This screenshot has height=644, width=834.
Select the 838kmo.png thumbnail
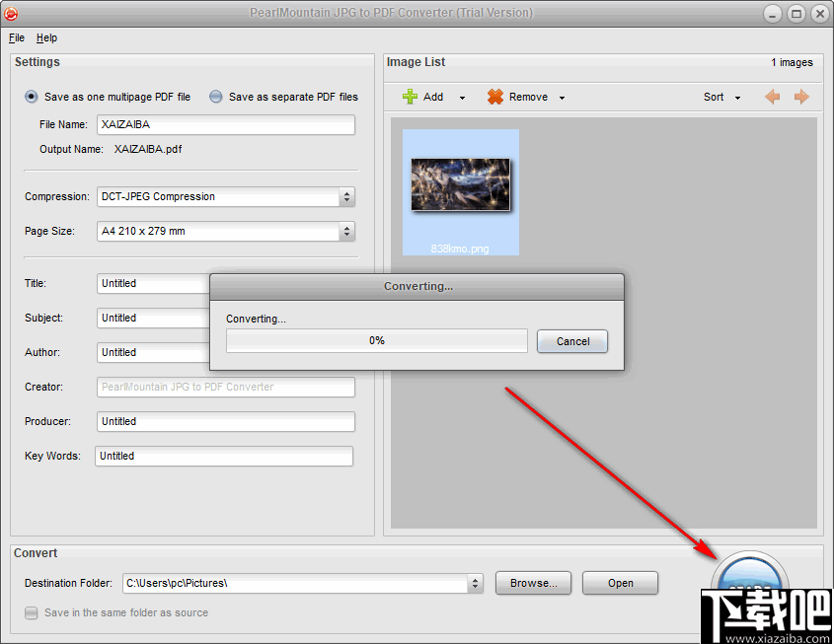(460, 184)
